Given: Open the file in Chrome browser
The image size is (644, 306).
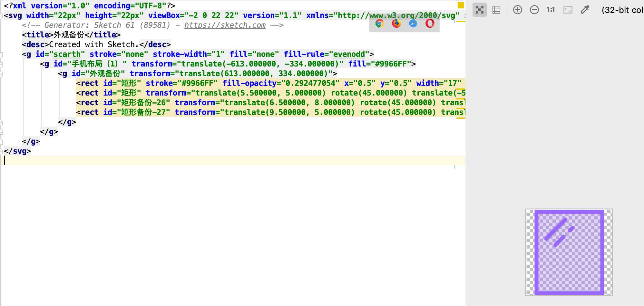Looking at the screenshot, I should [x=380, y=24].
